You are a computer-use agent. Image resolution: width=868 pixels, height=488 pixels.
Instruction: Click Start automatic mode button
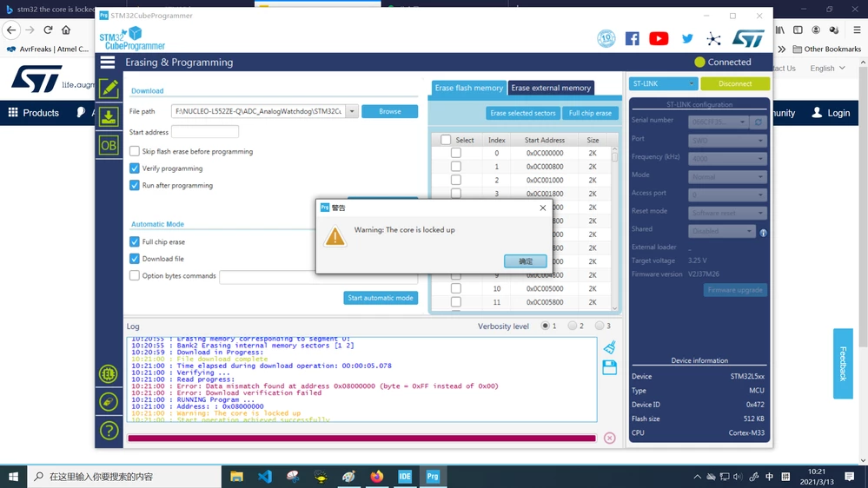click(x=381, y=298)
